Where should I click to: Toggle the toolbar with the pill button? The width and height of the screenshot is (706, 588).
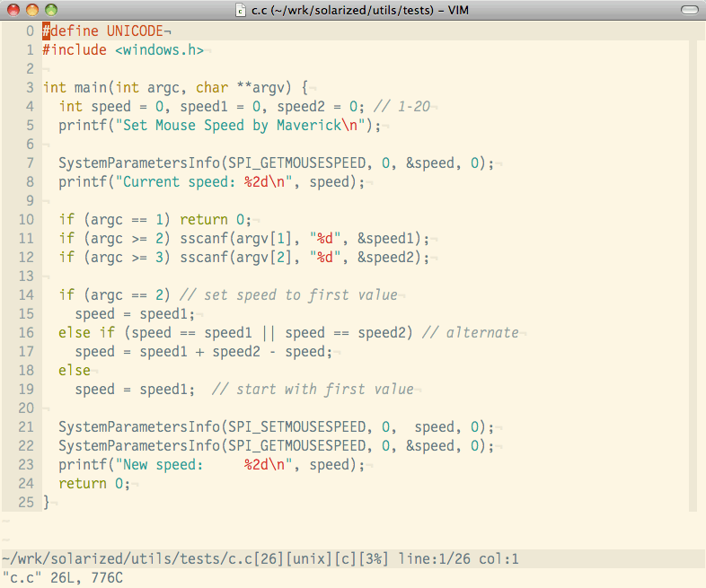click(687, 10)
